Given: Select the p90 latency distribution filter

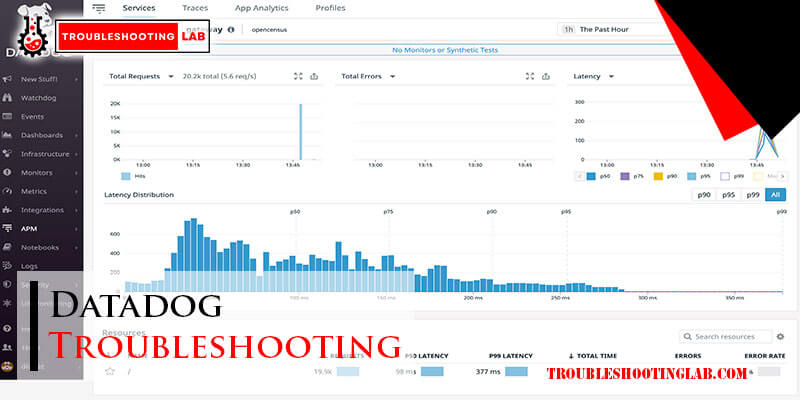Looking at the screenshot, I should [704, 195].
